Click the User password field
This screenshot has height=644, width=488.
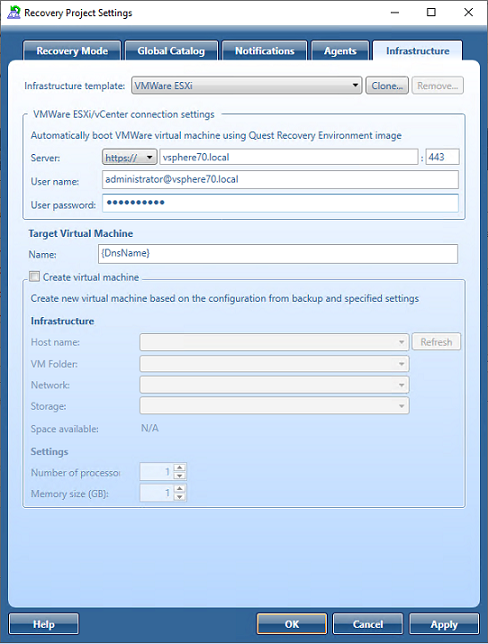click(x=280, y=203)
